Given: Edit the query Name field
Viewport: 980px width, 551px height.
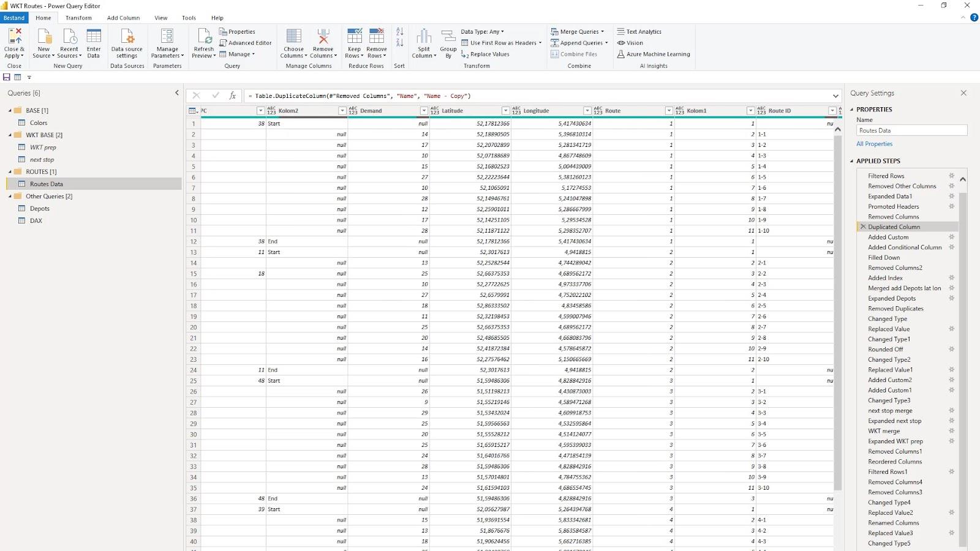Looking at the screenshot, I should click(x=911, y=130).
